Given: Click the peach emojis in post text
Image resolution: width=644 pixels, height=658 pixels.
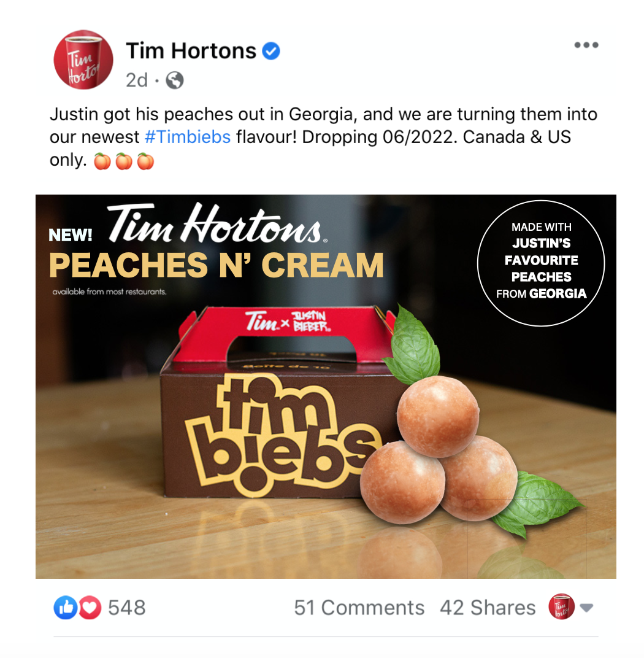Looking at the screenshot, I should 124,161.
